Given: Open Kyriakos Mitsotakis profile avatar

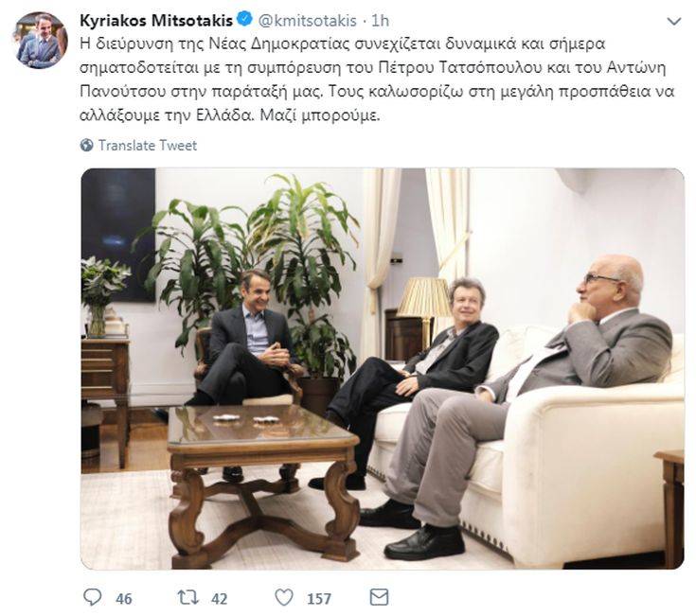Looking at the screenshot, I should [41, 41].
